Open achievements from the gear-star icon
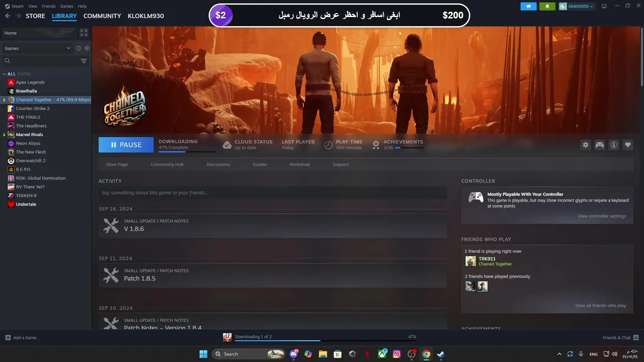Viewport: 644px width, 362px height. coord(376,145)
